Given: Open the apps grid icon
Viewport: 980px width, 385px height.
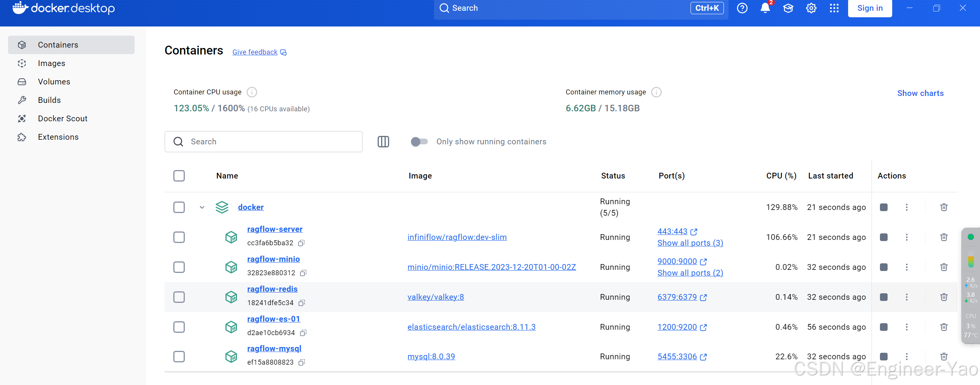Looking at the screenshot, I should click(x=834, y=8).
